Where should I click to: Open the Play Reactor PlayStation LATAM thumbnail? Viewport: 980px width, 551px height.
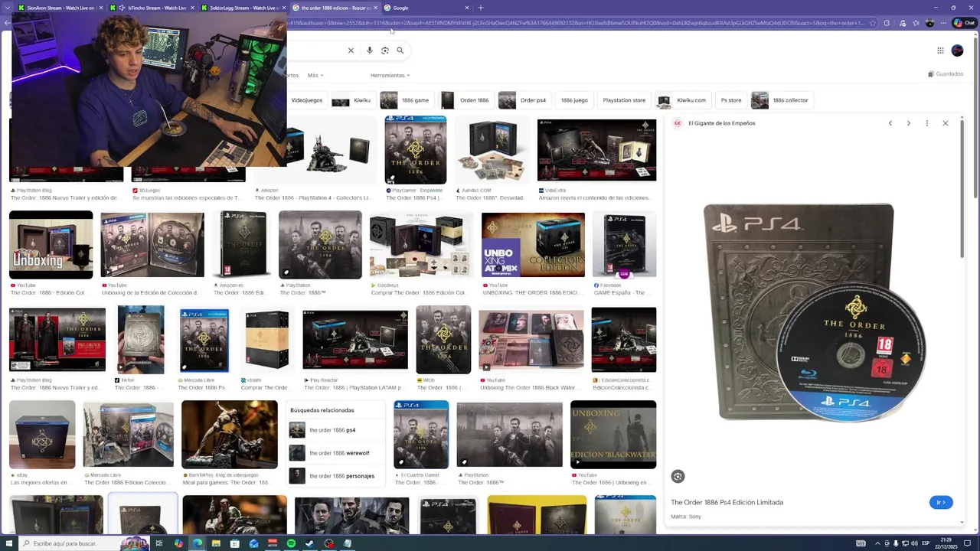point(354,340)
